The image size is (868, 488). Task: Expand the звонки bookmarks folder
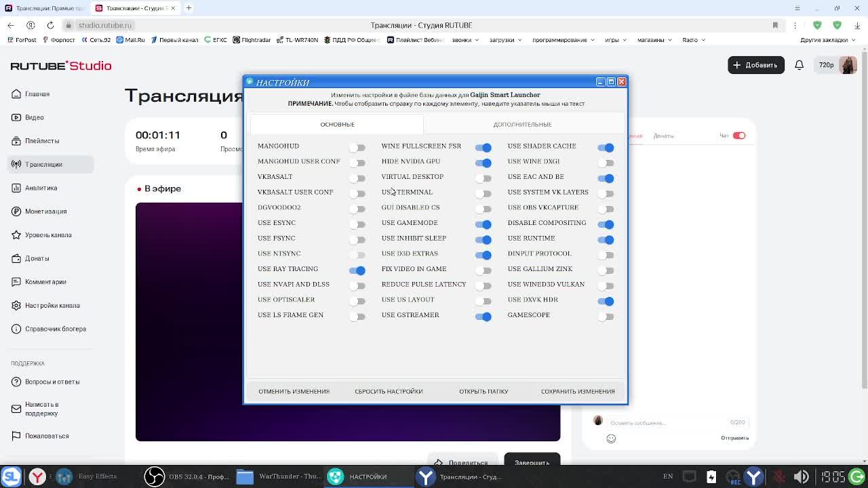click(x=465, y=40)
